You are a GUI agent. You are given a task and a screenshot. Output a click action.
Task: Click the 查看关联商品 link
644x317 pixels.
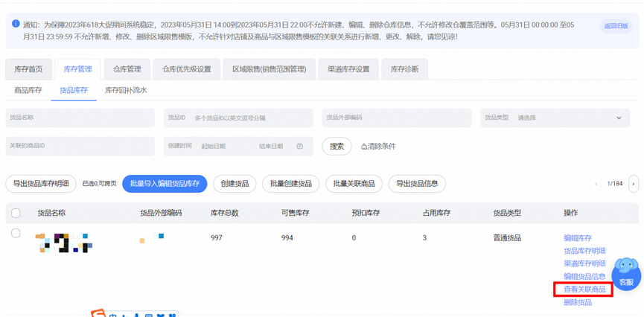click(x=584, y=289)
